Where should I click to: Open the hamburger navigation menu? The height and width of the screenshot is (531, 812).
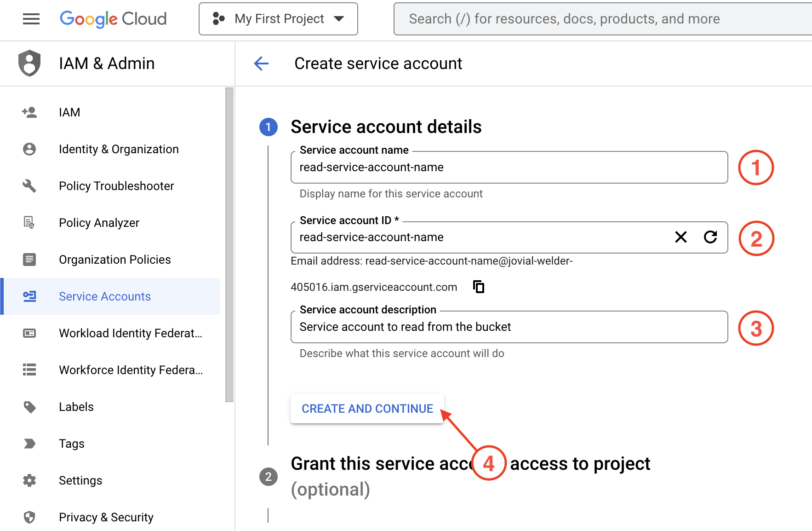click(x=31, y=19)
